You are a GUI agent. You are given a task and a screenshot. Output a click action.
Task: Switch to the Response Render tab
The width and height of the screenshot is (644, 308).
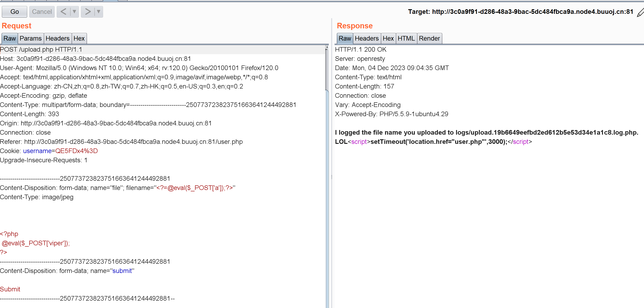pos(429,38)
